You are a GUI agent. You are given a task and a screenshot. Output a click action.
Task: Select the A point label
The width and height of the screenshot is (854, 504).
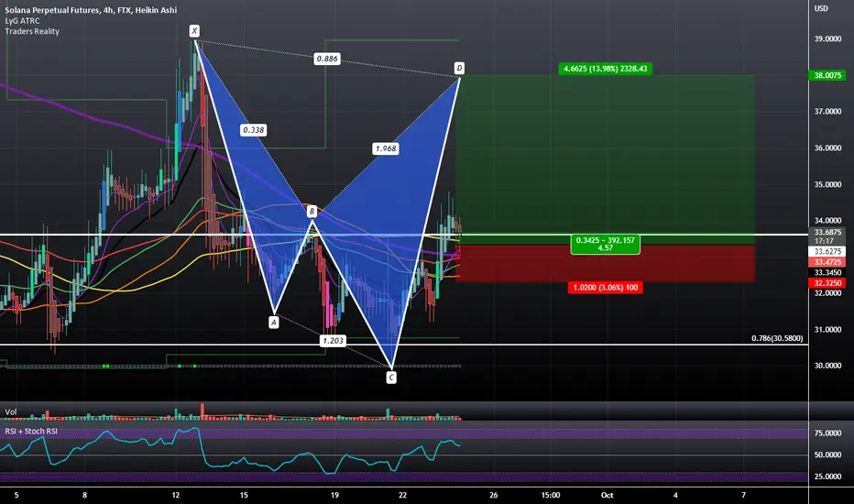pyautogui.click(x=273, y=323)
